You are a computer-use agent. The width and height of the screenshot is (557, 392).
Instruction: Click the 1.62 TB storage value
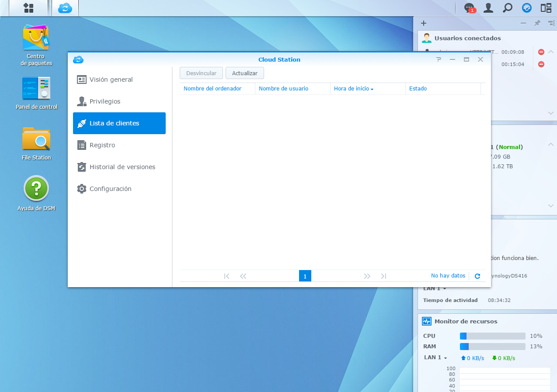pos(503,167)
